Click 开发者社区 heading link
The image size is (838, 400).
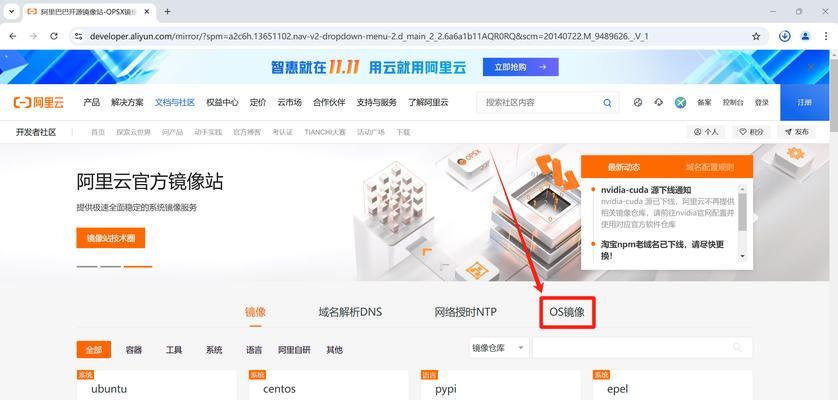coord(36,132)
